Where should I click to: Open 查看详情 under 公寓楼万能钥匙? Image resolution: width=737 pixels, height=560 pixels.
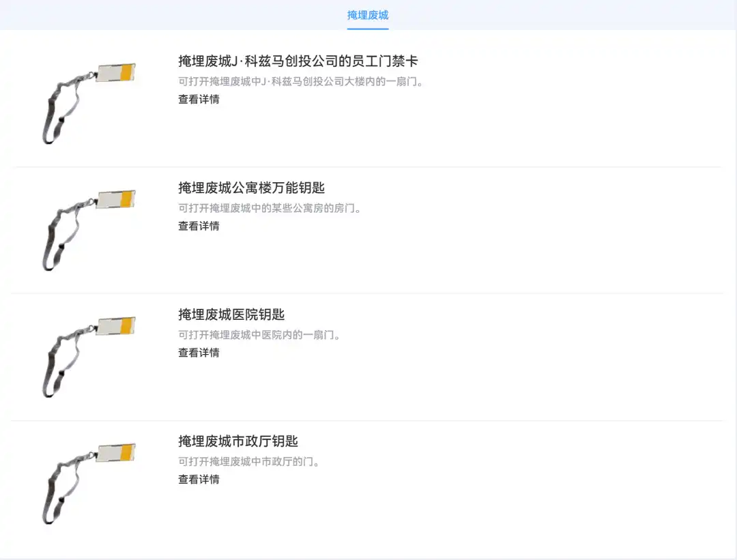tap(199, 226)
